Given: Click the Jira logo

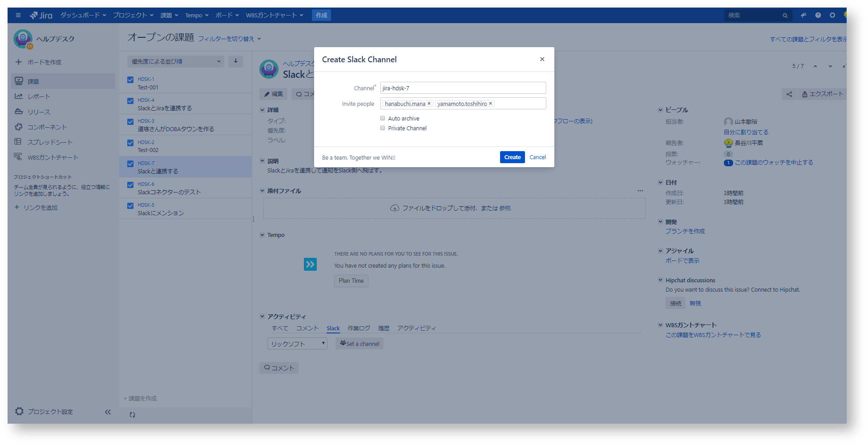Looking at the screenshot, I should click(41, 15).
